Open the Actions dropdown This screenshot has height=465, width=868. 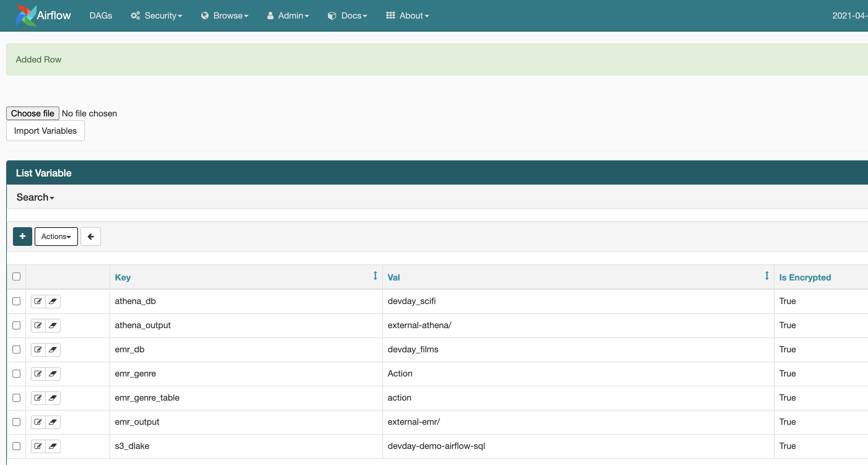56,237
